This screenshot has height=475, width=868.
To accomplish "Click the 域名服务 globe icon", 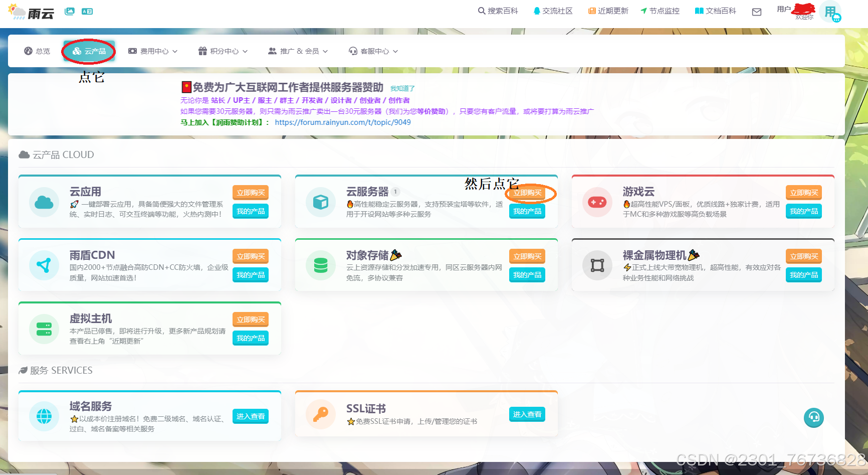I will 44,416.
